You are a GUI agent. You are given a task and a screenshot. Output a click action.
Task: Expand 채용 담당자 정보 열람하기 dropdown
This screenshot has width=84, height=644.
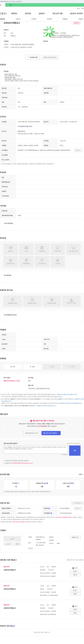coord(51,433)
